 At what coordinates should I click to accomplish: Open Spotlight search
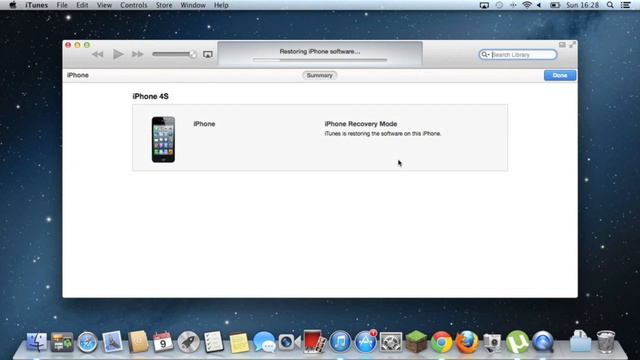[x=610, y=5]
